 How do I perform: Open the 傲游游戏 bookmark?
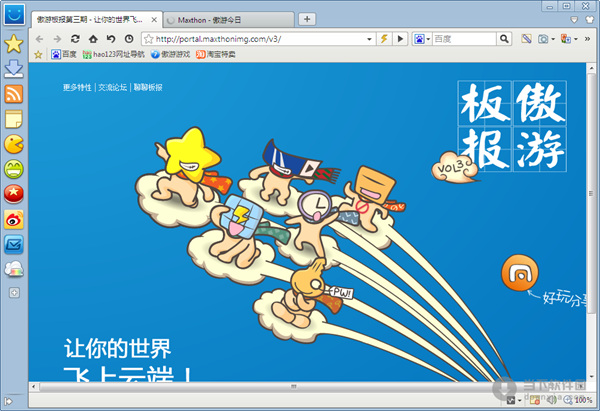click(170, 54)
